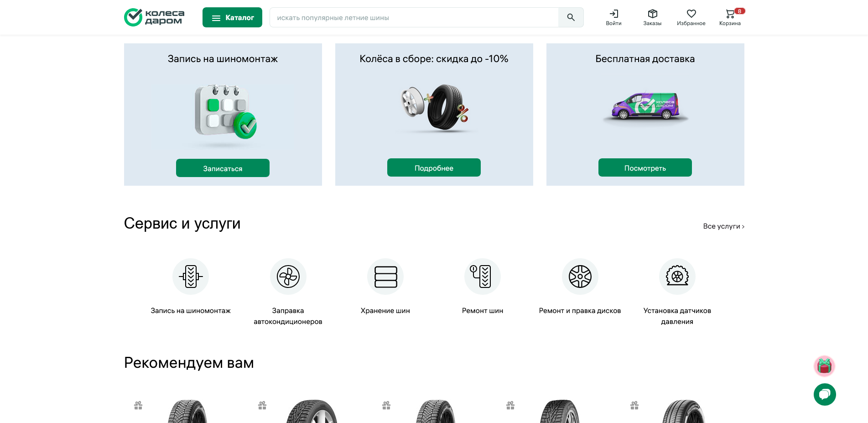Image resolution: width=868 pixels, height=423 pixels.
Task: Click the Колеса Даром logo
Action: point(155,17)
